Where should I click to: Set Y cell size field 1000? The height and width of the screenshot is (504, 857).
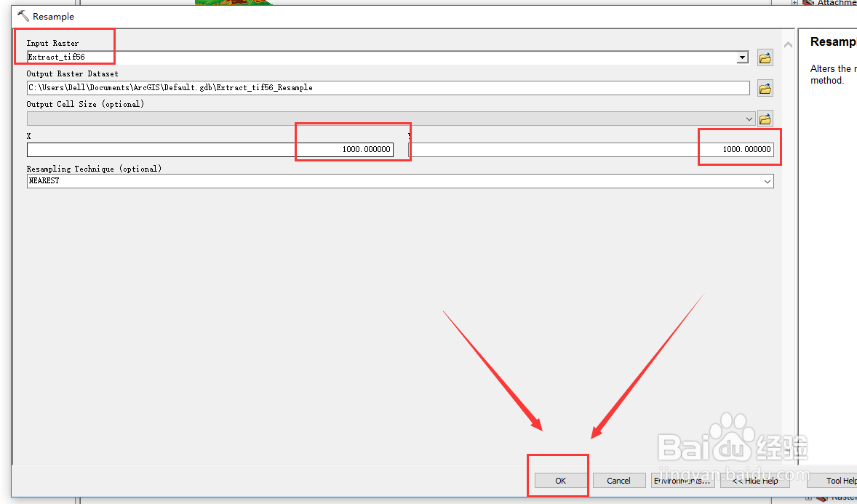pyautogui.click(x=591, y=149)
